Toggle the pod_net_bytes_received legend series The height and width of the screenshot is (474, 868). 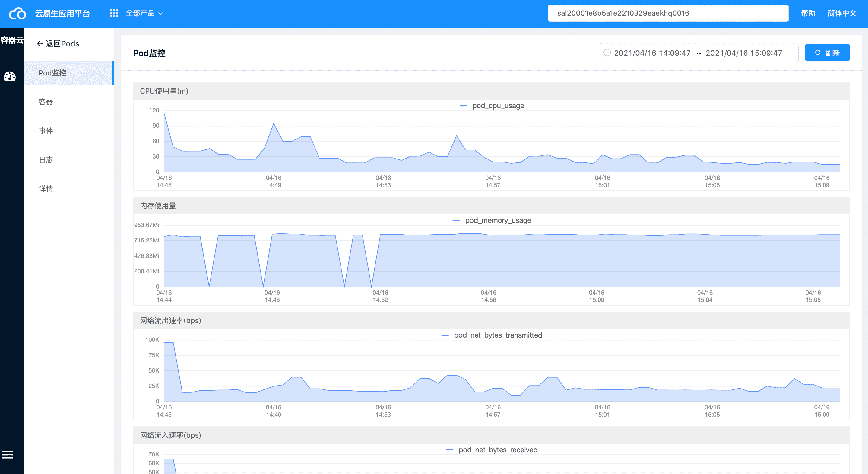(492, 450)
